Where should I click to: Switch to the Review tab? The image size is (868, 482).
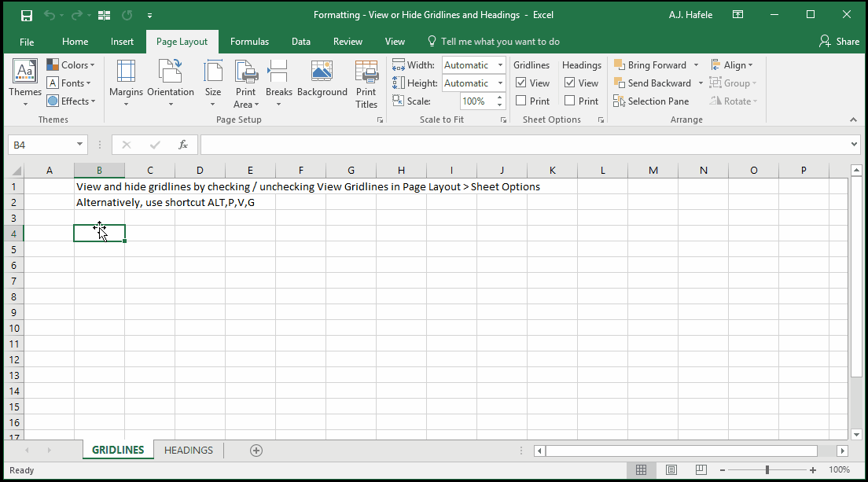348,42
